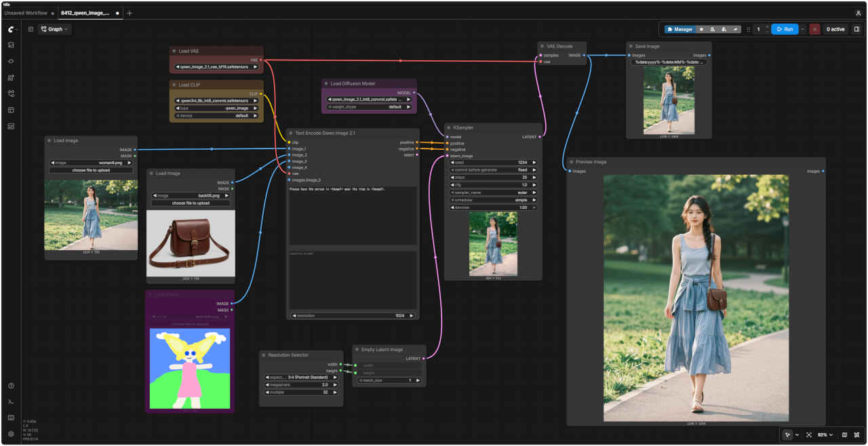The image size is (868, 446).
Task: Click the fit view icon beside zoom percentage
Action: click(809, 434)
